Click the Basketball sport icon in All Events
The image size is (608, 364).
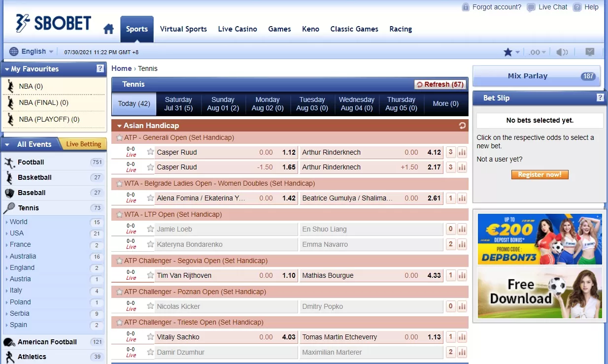tap(9, 177)
